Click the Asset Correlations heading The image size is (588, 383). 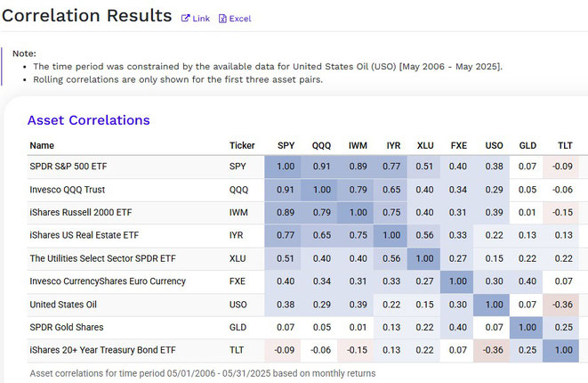pos(88,120)
